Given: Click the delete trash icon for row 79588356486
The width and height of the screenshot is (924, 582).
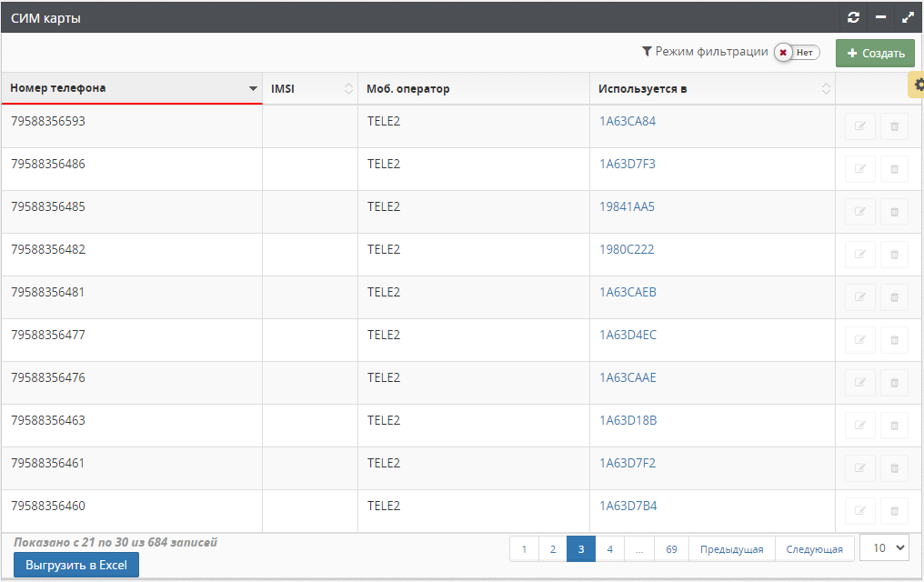Looking at the screenshot, I should coord(894,169).
